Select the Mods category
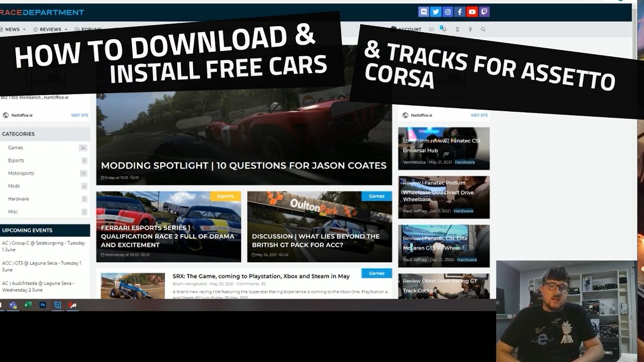The image size is (644, 362). pyautogui.click(x=14, y=186)
